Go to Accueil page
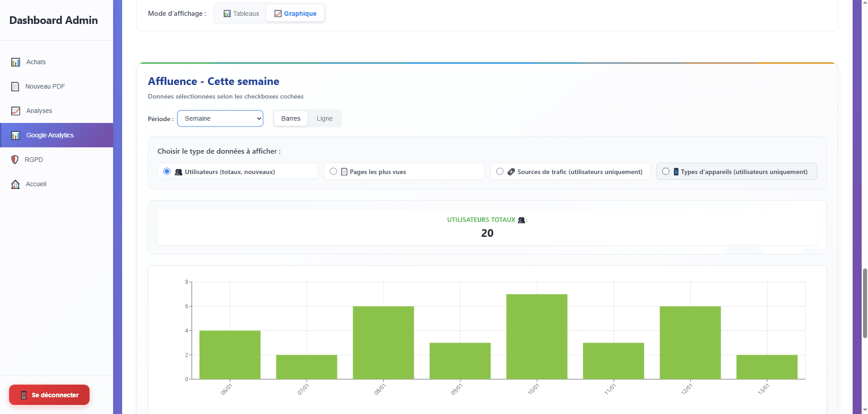 (57, 184)
